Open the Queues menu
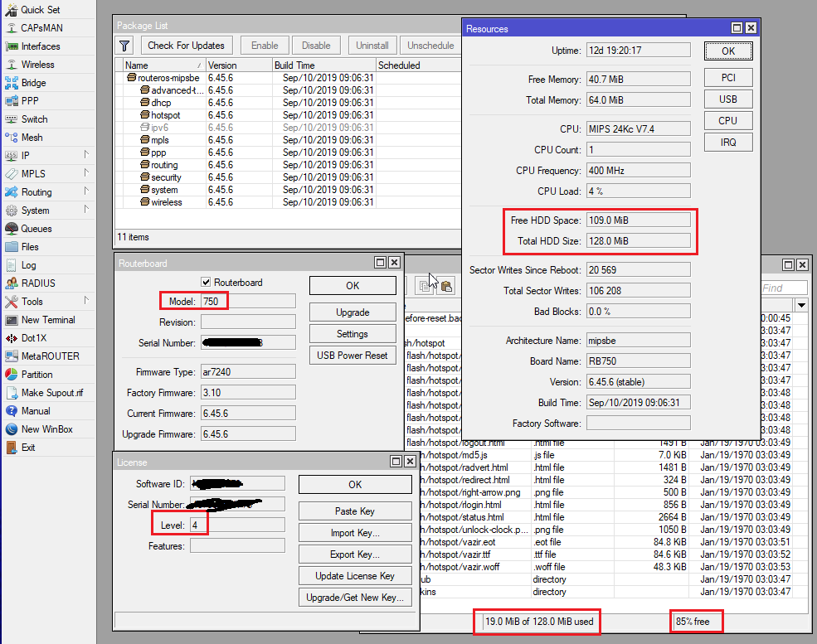This screenshot has width=817, height=644. [36, 229]
